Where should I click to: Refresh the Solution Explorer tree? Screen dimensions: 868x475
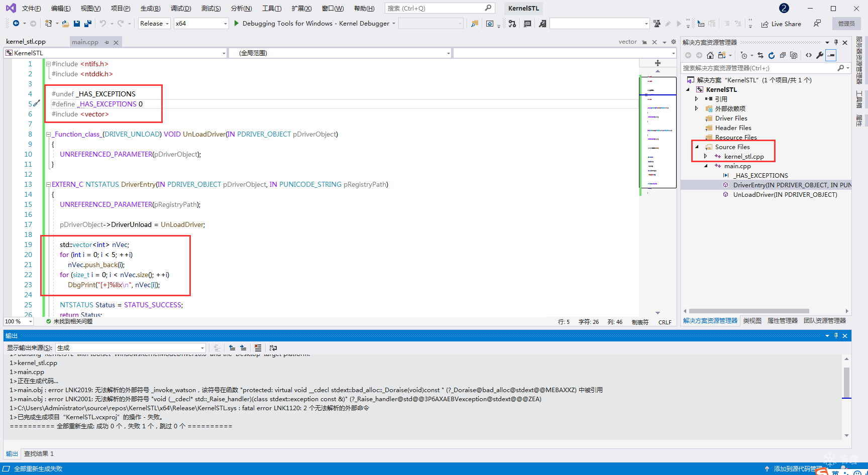[772, 55]
